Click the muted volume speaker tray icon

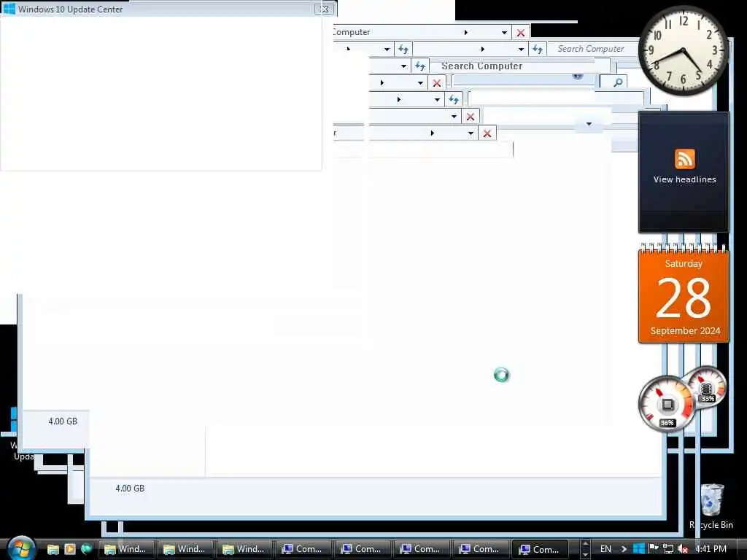tap(683, 548)
